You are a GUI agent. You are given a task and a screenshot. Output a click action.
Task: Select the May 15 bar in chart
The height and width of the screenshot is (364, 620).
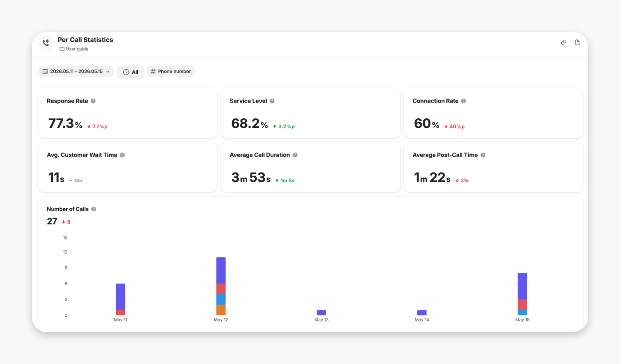pyautogui.click(x=522, y=294)
